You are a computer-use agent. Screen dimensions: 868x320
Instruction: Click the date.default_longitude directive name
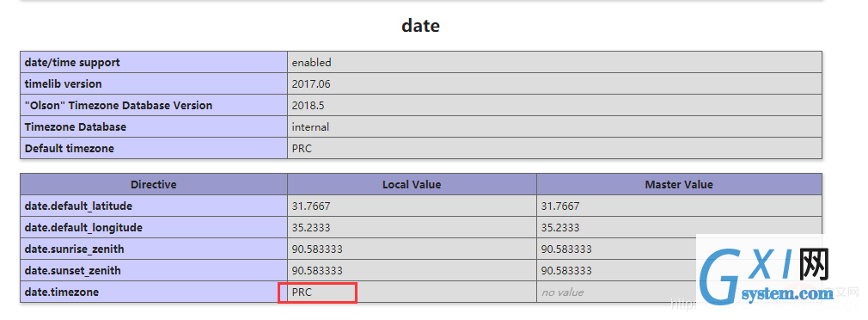tap(83, 228)
